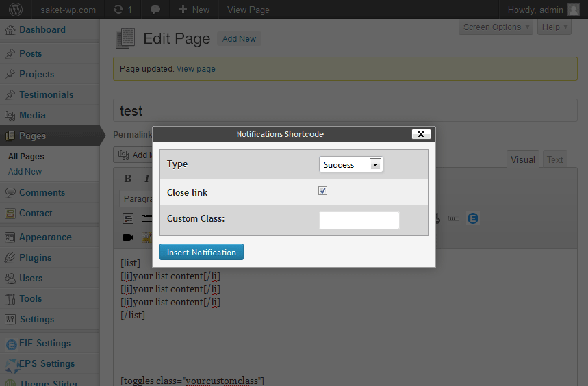Click the WordPress logo icon
Image resolution: width=588 pixels, height=386 pixels.
coord(16,10)
